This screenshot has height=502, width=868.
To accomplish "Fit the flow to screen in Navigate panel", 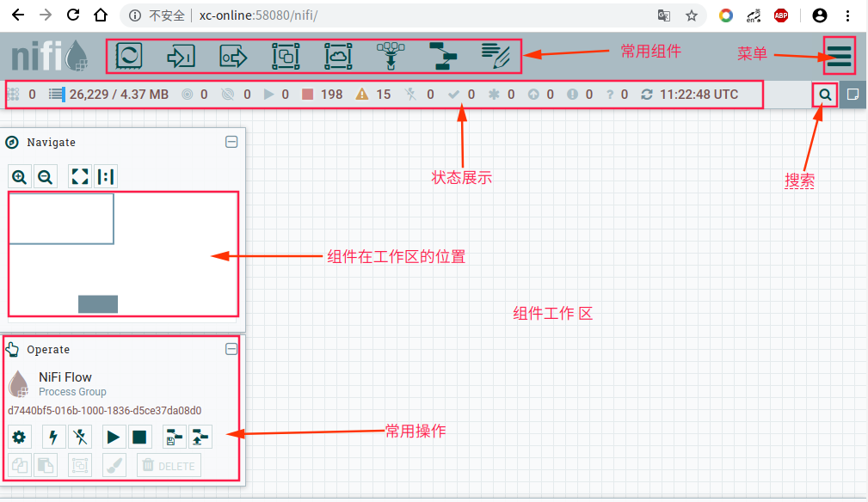I will [x=79, y=176].
